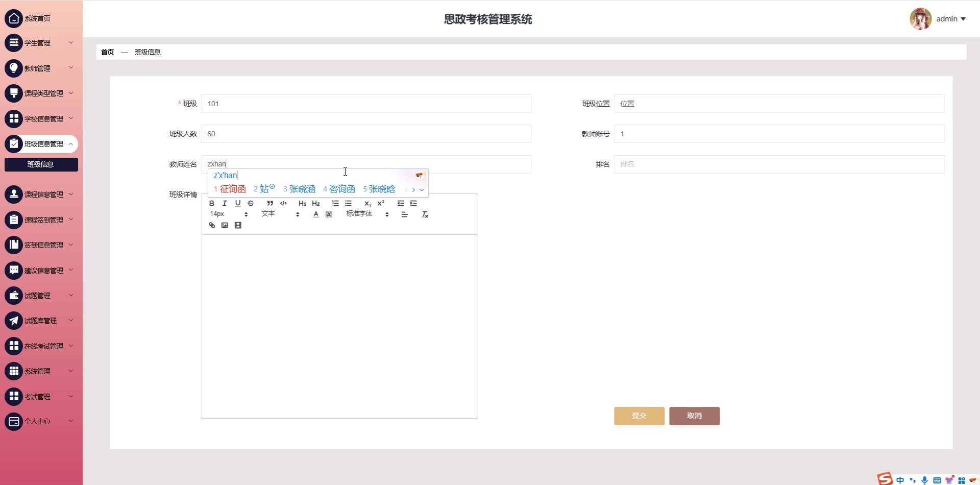Apply superscript formatting
This screenshot has height=485, width=980.
pos(381,203)
